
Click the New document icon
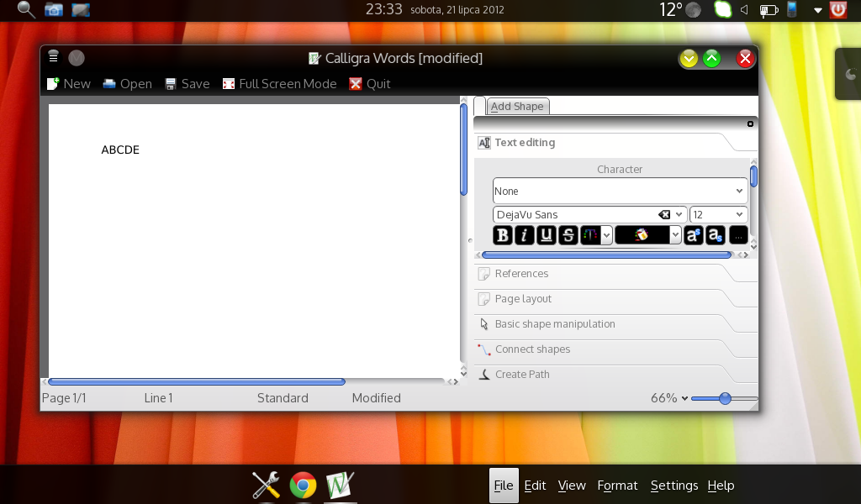pos(53,84)
